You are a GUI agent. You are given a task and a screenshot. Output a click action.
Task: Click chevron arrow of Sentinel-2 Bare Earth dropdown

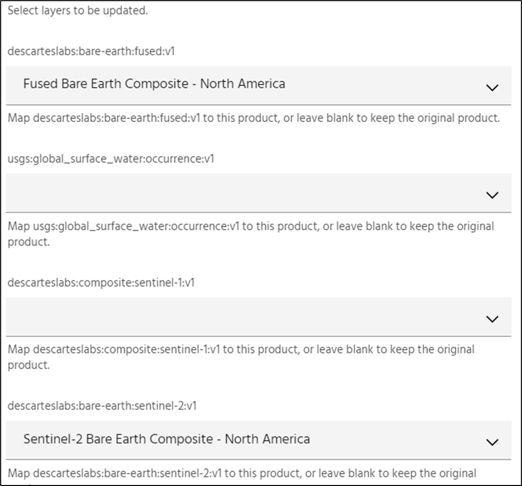tap(492, 442)
